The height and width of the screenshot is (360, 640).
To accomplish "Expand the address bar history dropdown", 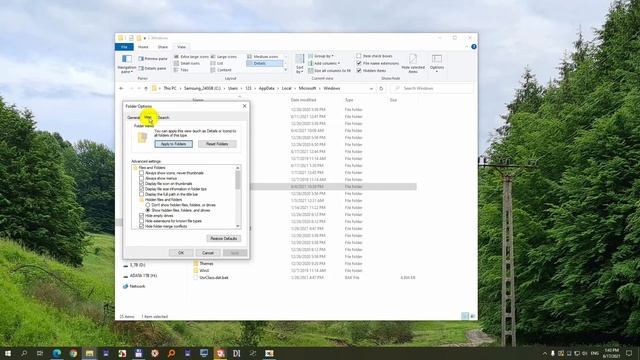I will (371, 88).
